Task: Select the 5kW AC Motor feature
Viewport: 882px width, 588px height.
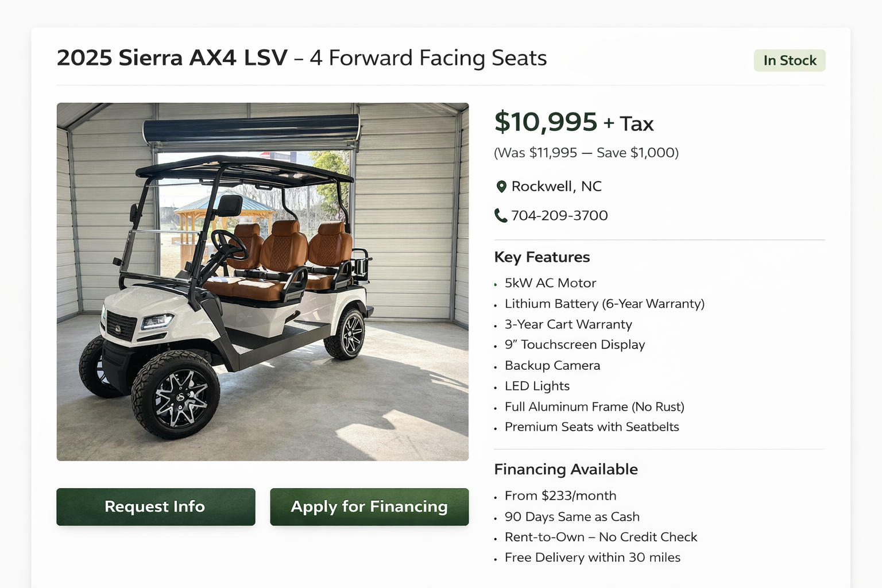Action: [550, 283]
